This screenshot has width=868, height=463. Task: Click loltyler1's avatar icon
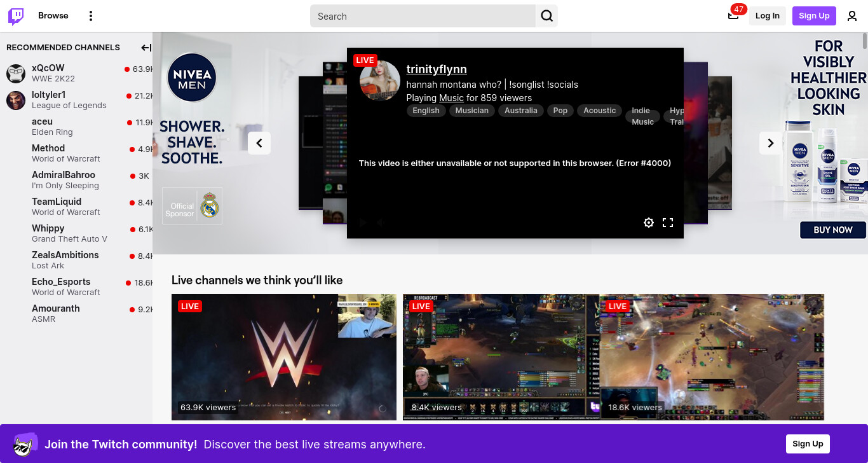coord(16,100)
